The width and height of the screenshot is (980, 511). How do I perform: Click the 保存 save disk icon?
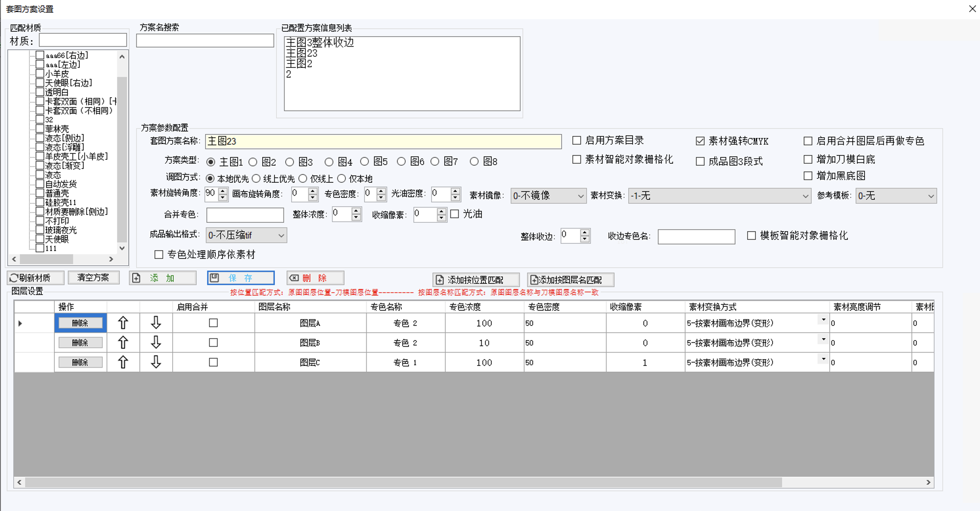(215, 278)
